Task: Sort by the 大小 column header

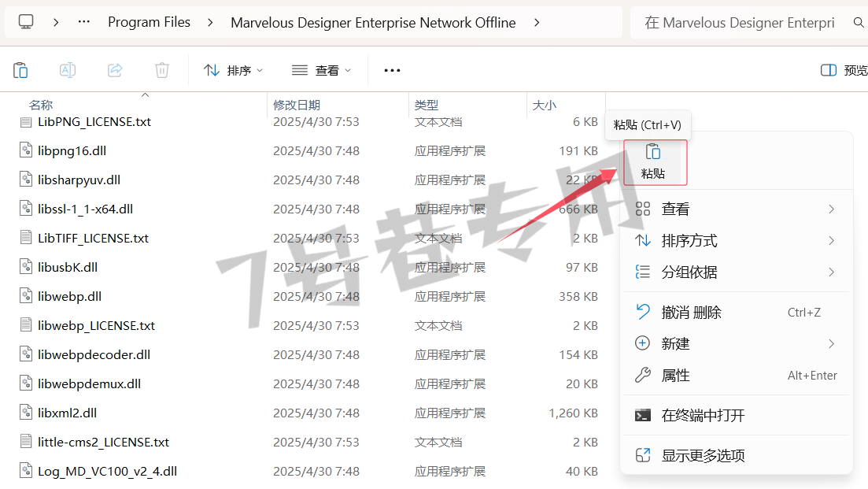Action: point(544,105)
